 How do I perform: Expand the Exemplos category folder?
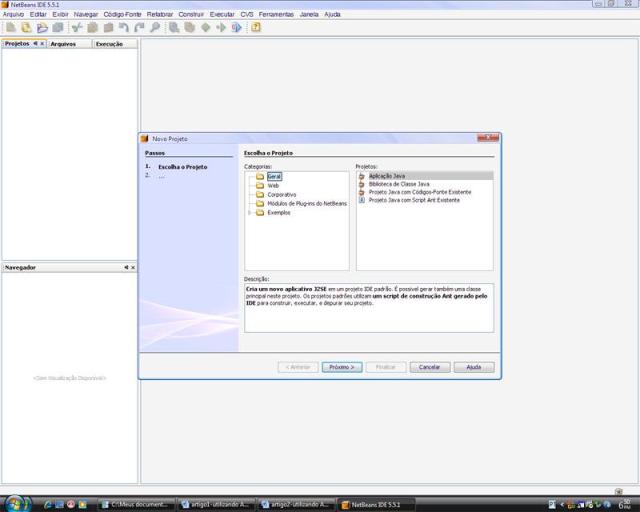tap(249, 212)
